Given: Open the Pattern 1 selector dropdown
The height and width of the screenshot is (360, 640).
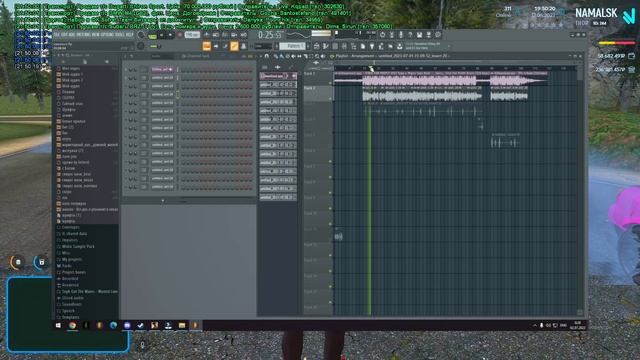Looking at the screenshot, I should tap(293, 46).
